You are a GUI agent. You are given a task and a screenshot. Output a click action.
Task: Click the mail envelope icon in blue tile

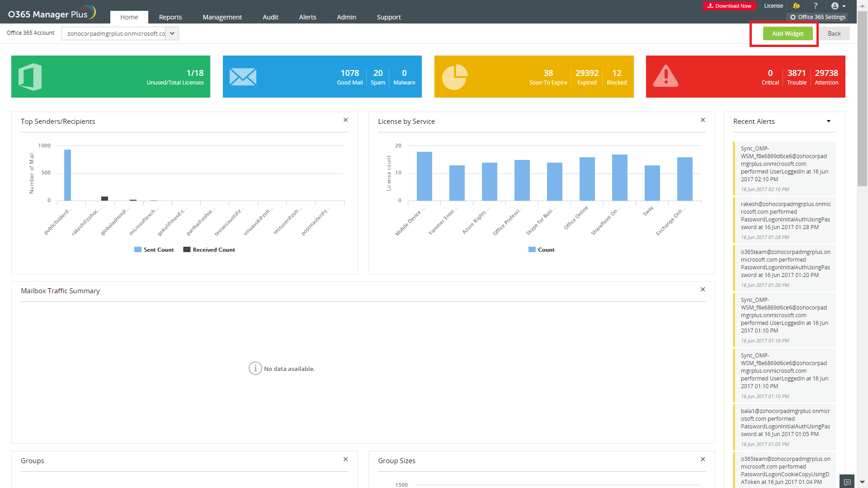(x=243, y=77)
